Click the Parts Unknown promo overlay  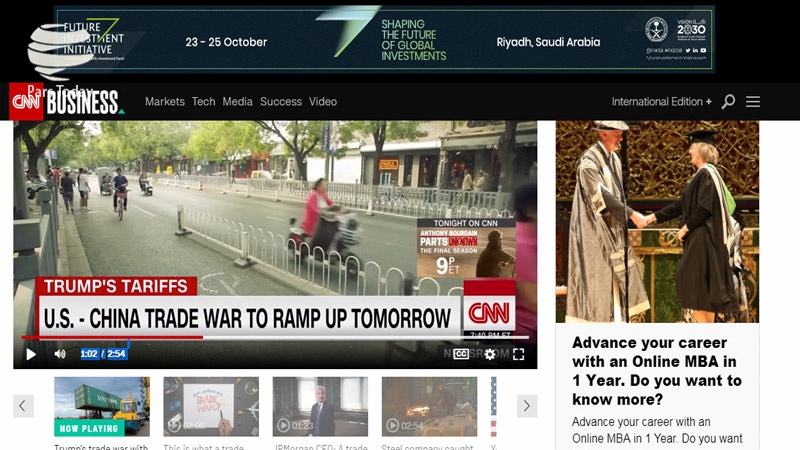[x=466, y=248]
